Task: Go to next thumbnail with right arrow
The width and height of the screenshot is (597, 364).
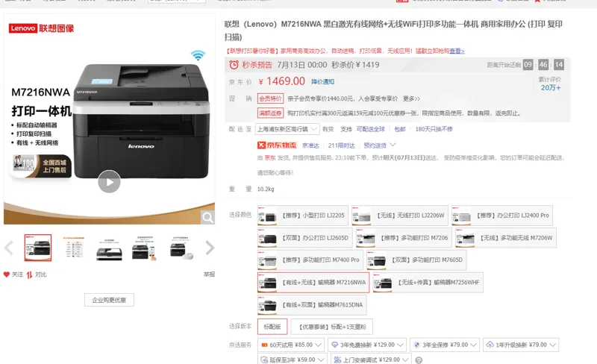Action: point(210,248)
